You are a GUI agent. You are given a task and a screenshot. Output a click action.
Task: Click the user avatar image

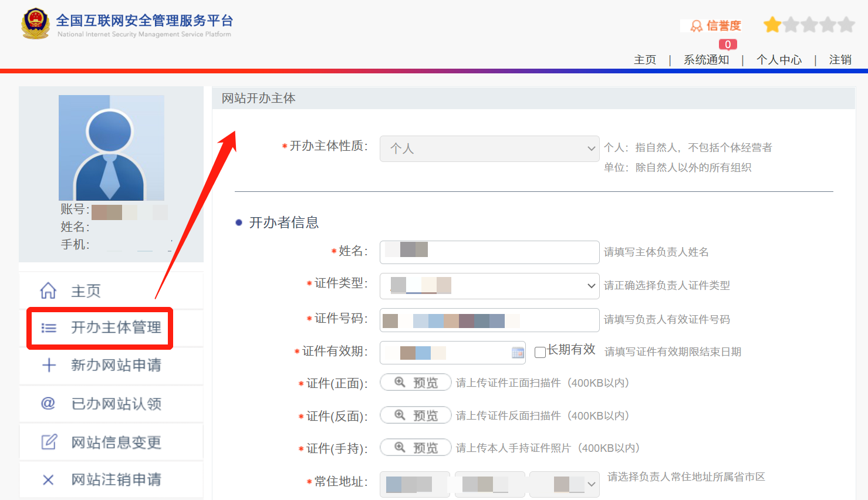[x=111, y=148]
